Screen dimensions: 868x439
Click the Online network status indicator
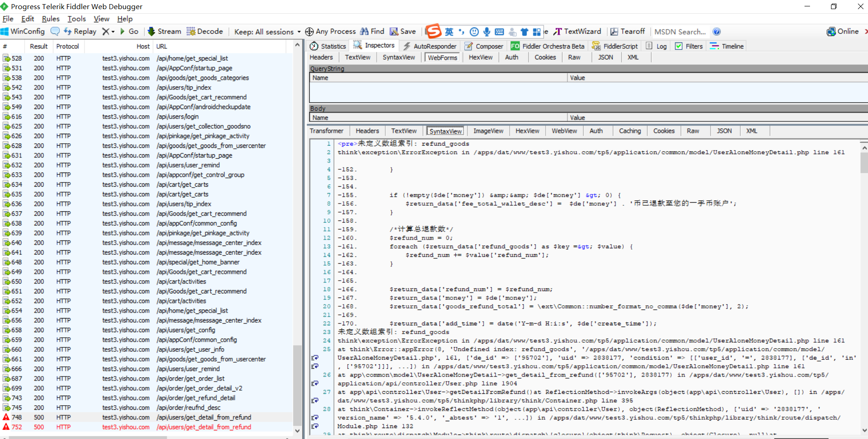coord(843,31)
